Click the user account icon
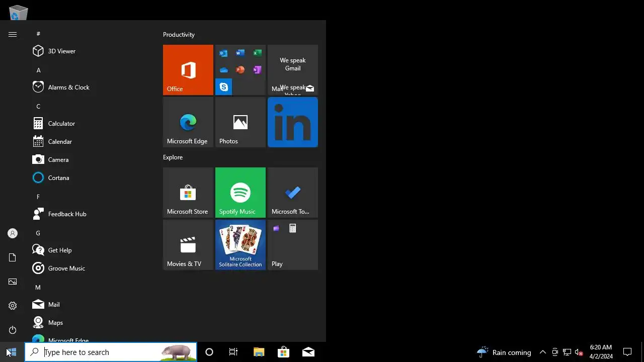This screenshot has height=362, width=644. [13, 233]
